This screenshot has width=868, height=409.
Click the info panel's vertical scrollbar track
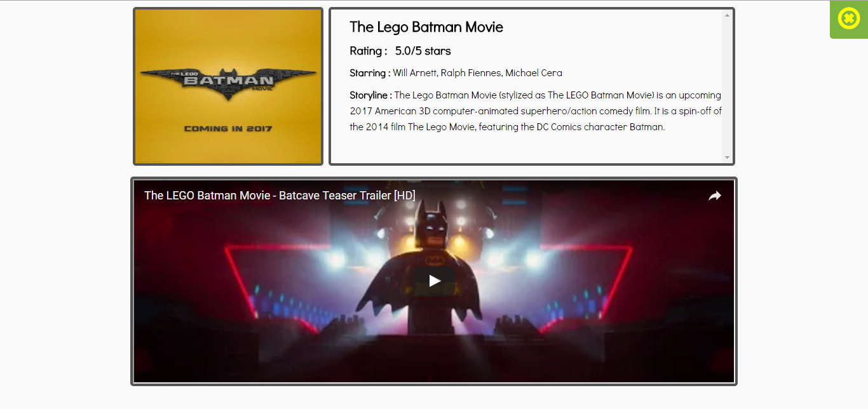point(727,86)
